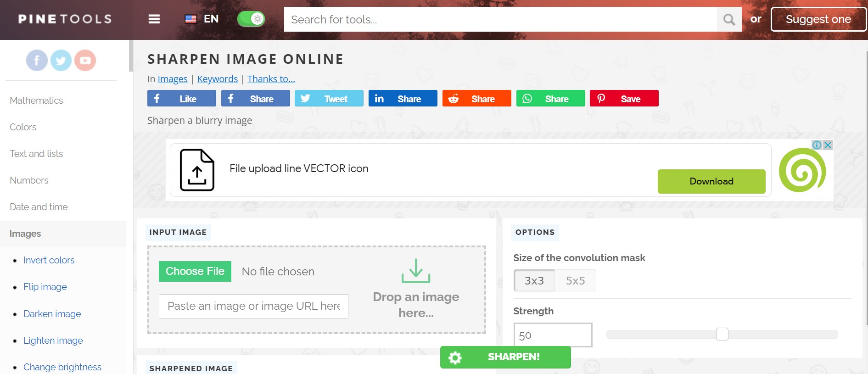Share the page on Pinterest via Save
The height and width of the screenshot is (374, 868).
click(x=624, y=99)
